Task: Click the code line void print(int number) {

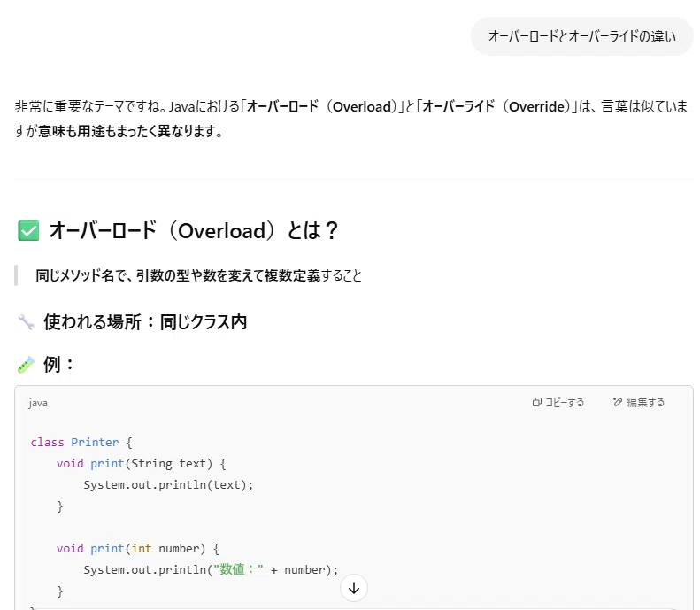Action: pyautogui.click(x=137, y=548)
